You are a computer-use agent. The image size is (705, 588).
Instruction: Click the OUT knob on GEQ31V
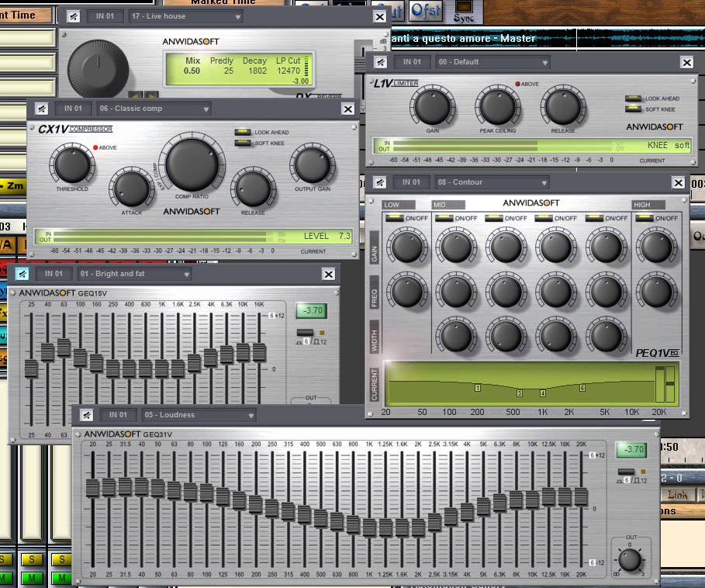point(630,559)
